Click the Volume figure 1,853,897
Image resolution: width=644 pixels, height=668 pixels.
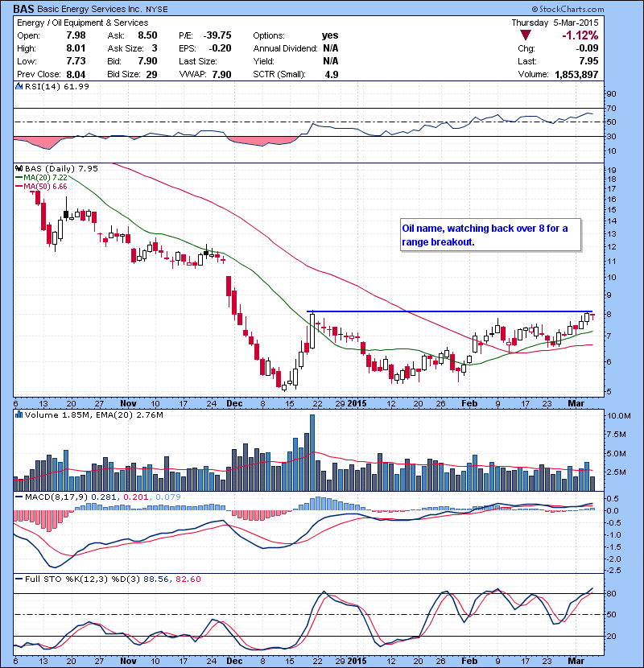pyautogui.click(x=576, y=75)
